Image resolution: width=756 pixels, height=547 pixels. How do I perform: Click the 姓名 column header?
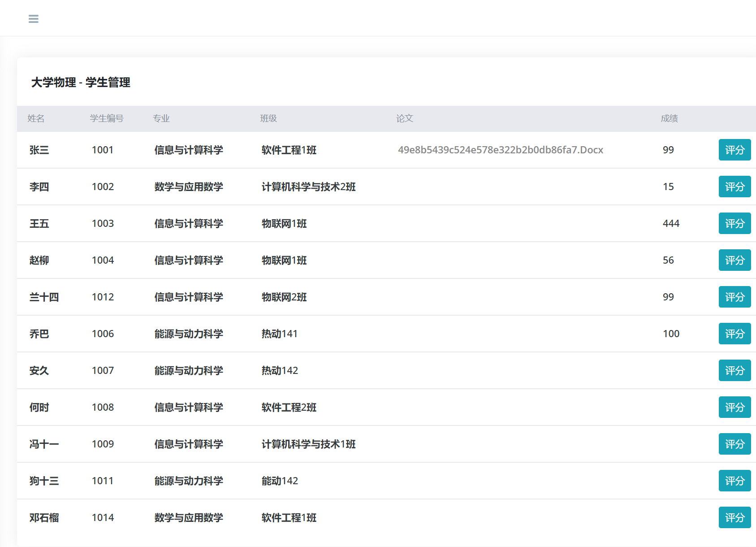pos(36,119)
